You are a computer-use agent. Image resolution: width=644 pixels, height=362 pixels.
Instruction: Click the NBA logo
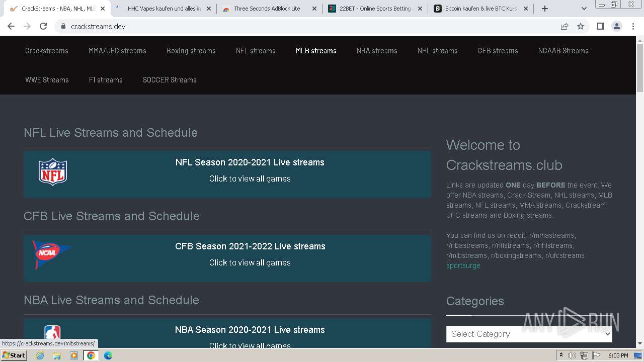click(x=52, y=332)
